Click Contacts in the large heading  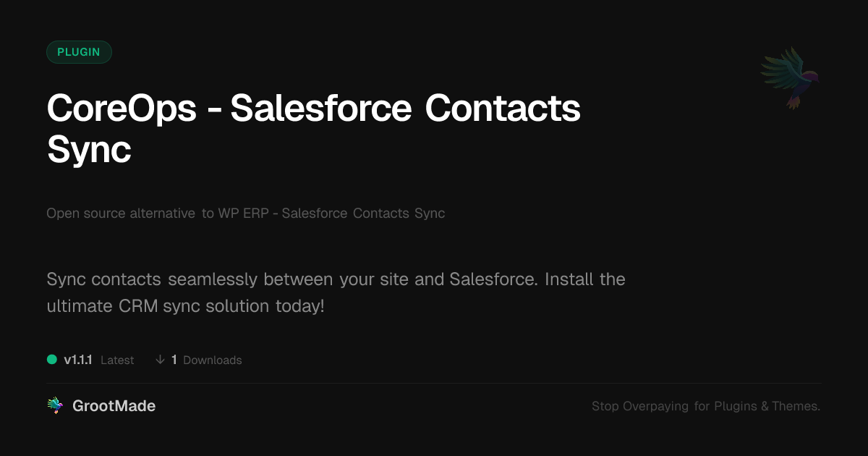(x=503, y=109)
